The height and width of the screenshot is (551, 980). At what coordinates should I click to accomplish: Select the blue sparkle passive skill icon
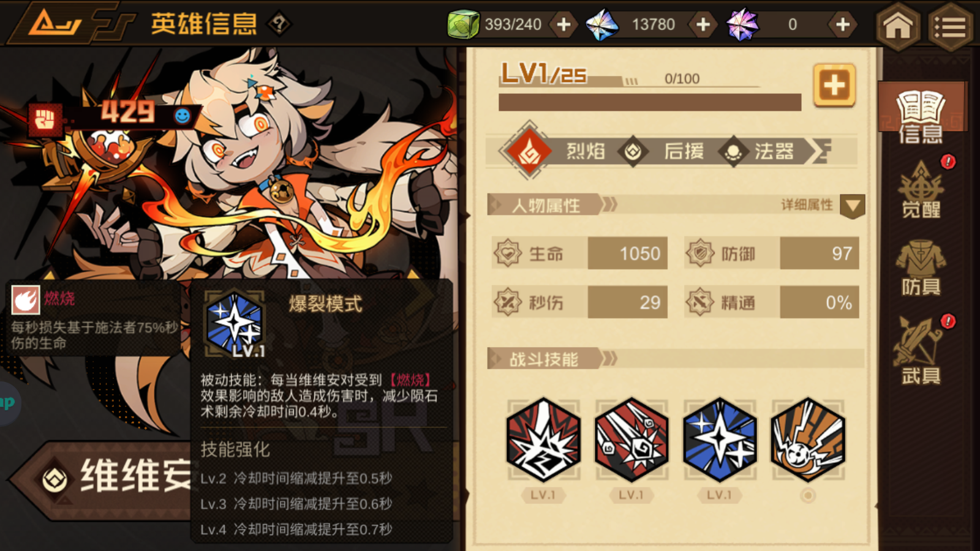tap(720, 440)
